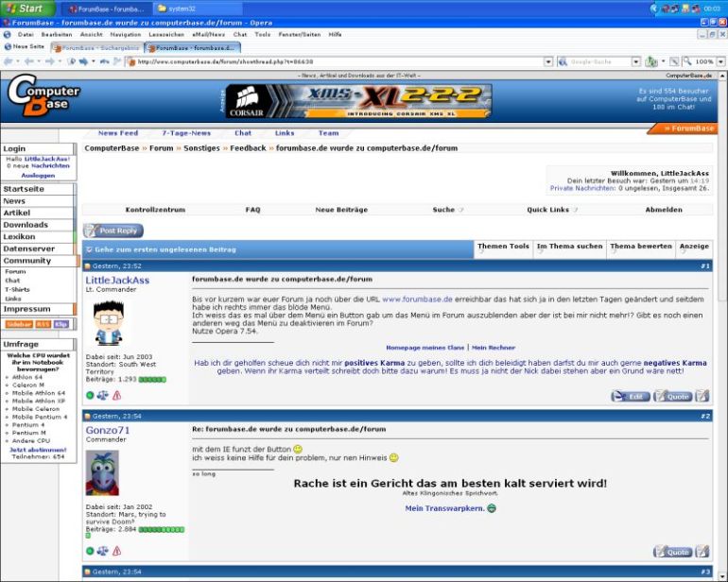728x582 pixels.
Task: Switch to system32 taskbar window
Action: click(198, 9)
